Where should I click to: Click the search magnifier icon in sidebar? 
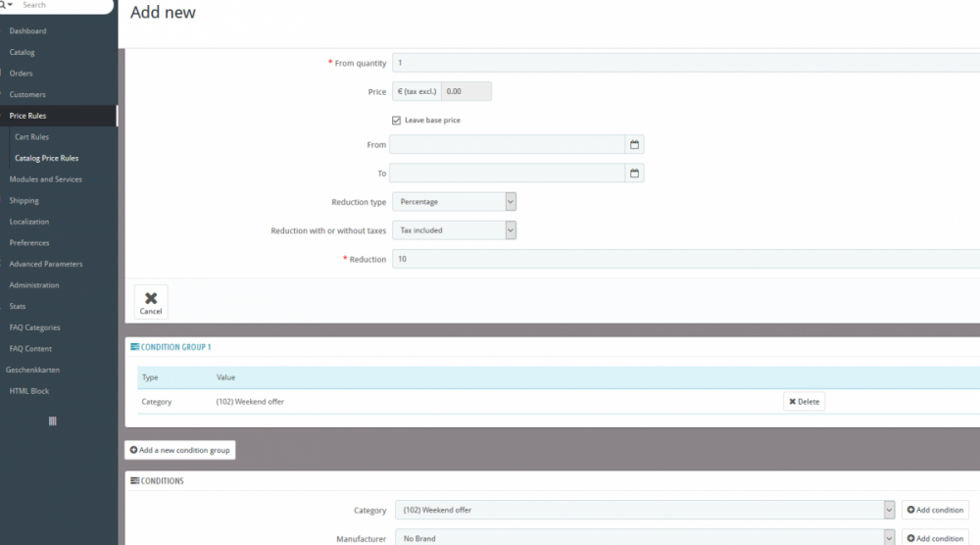tap(5, 5)
